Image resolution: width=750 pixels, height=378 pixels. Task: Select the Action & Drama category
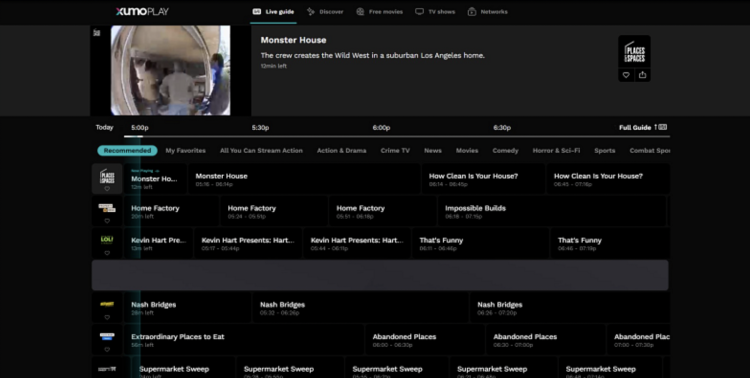pyautogui.click(x=342, y=151)
